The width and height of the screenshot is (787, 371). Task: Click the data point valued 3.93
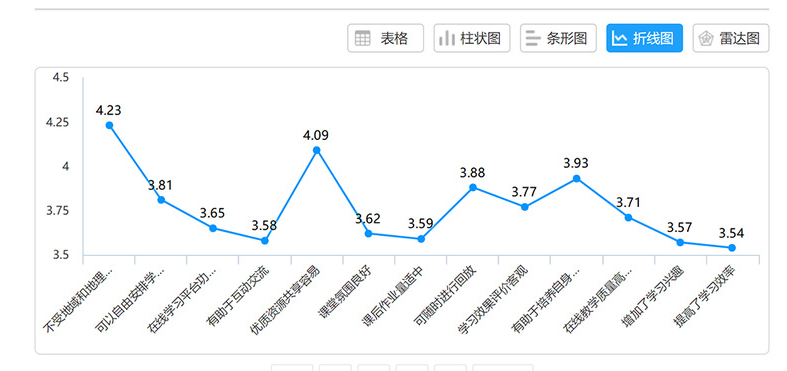click(577, 178)
